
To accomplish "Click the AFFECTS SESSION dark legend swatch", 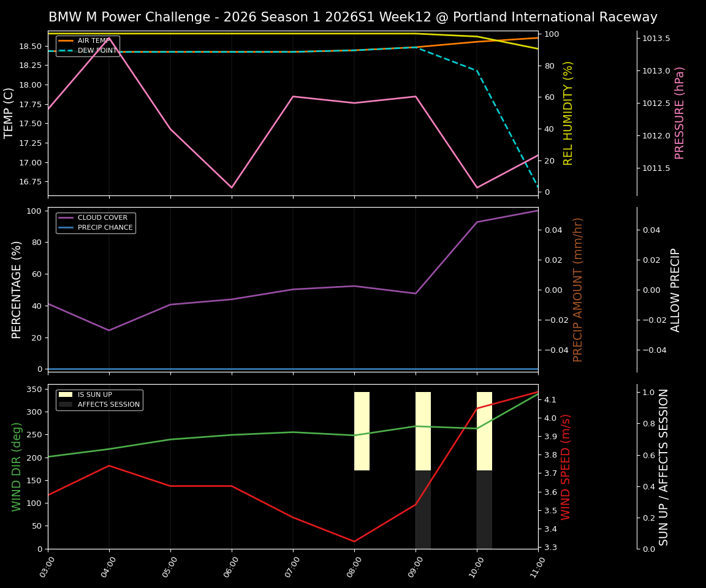I will [64, 404].
